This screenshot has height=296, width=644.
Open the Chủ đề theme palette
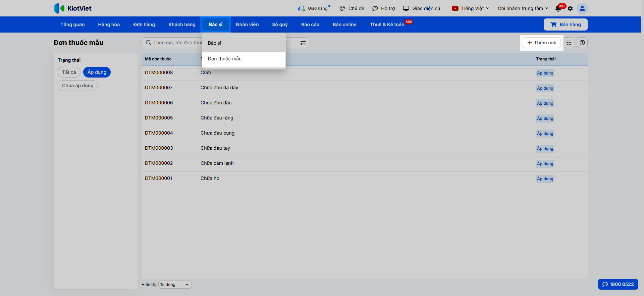352,8
